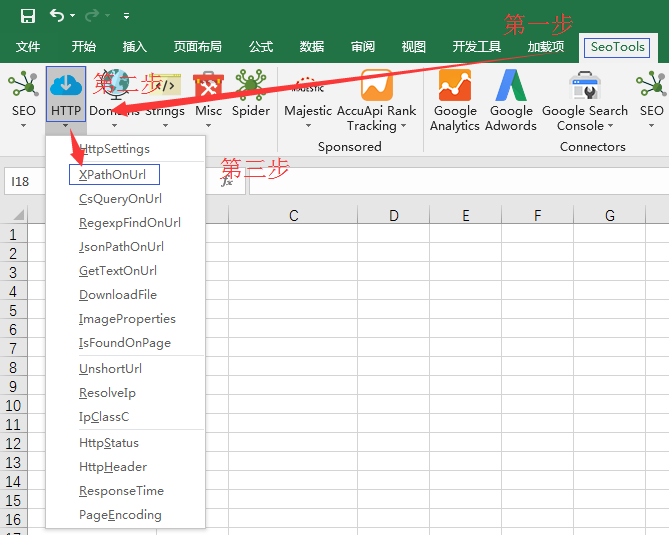
Task: Choose ResponseTime from the HTTP menu
Action: click(125, 491)
